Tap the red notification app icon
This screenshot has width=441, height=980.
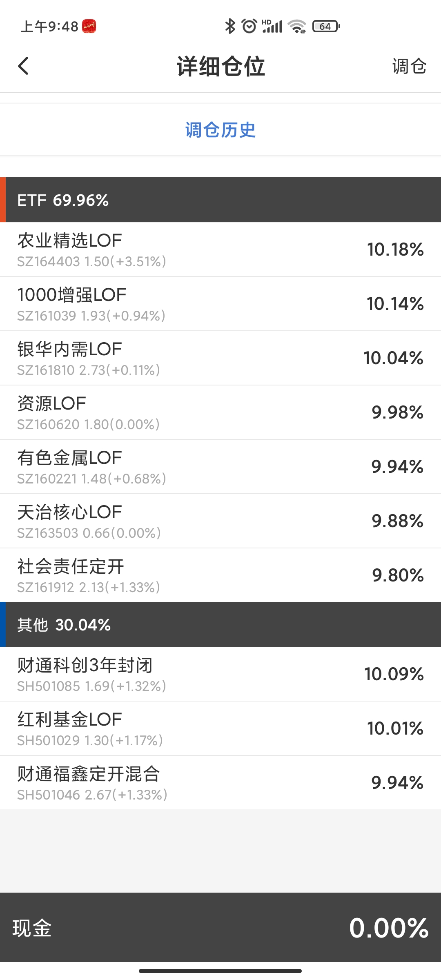89,27
